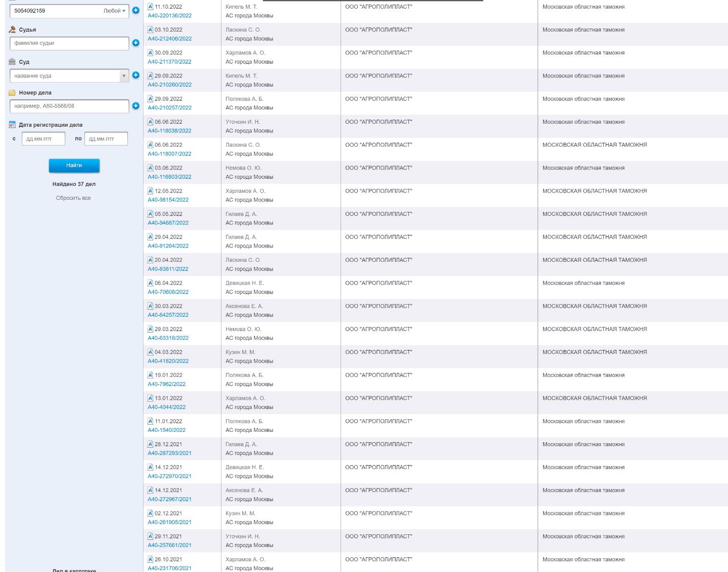
Task: Open case link A40-272970/2021
Action: point(170,476)
